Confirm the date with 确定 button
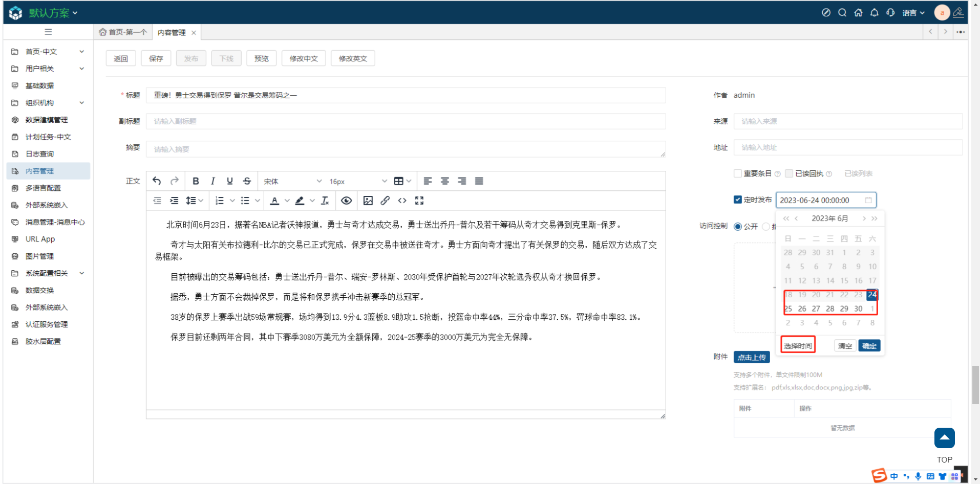Screen dimensions: 980x484 pos(869,346)
